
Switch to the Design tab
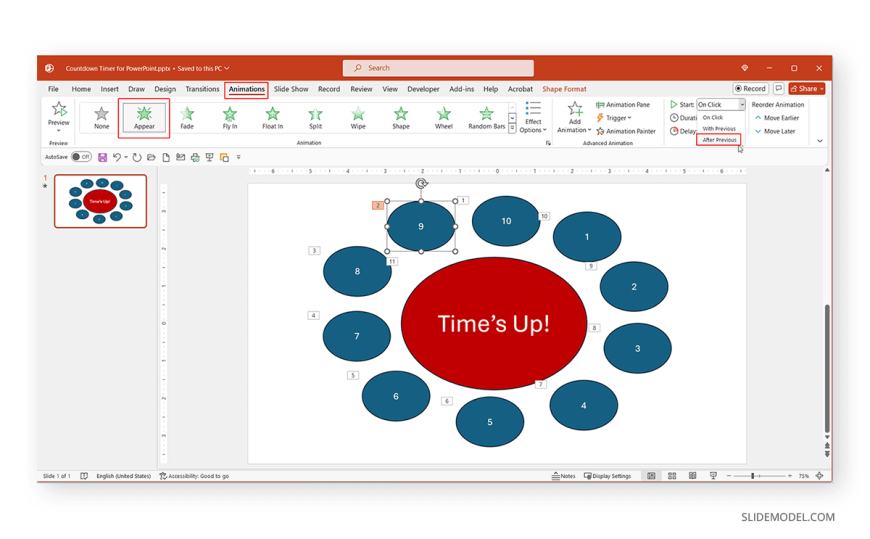(165, 89)
